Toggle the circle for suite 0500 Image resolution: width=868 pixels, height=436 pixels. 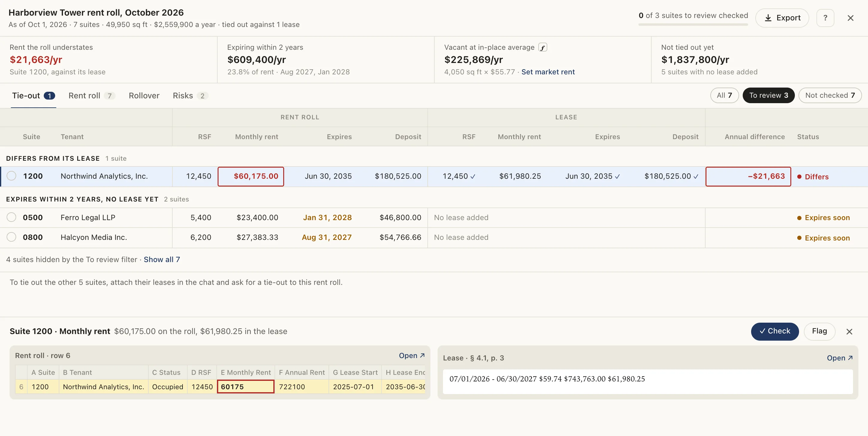tap(11, 217)
